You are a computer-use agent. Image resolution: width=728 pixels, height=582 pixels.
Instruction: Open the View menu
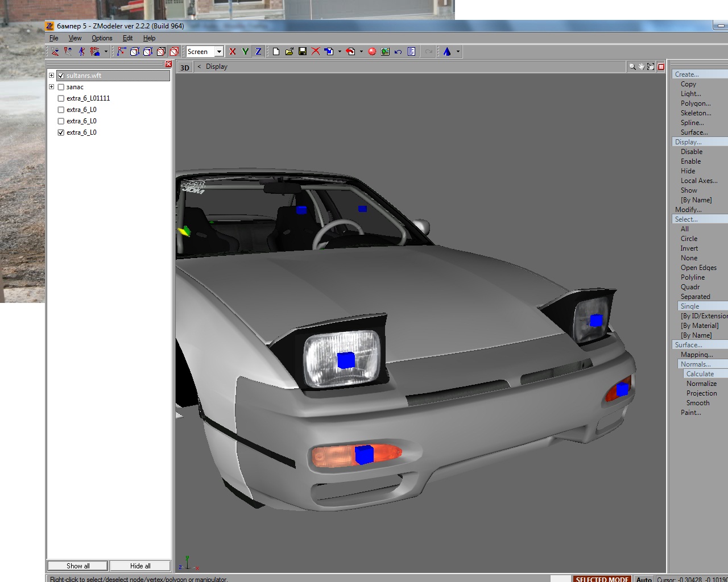75,38
